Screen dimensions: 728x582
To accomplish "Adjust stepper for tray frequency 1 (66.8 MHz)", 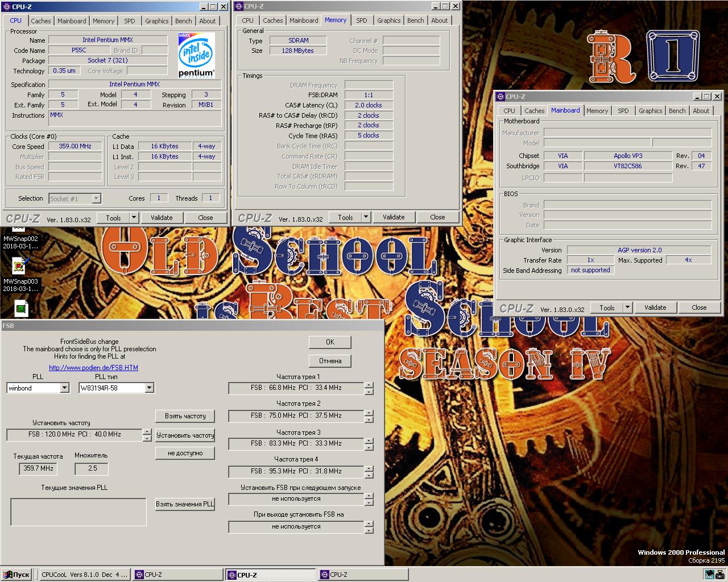I will pos(369,388).
